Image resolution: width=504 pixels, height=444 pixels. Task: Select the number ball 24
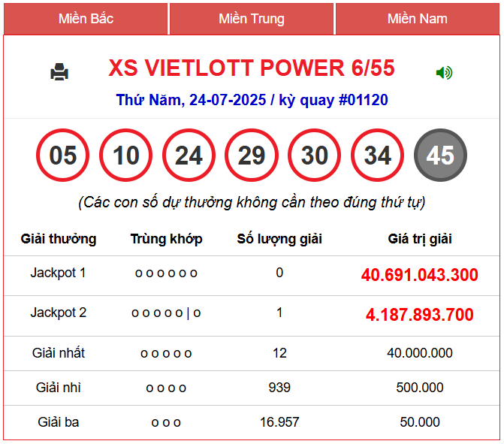(189, 156)
